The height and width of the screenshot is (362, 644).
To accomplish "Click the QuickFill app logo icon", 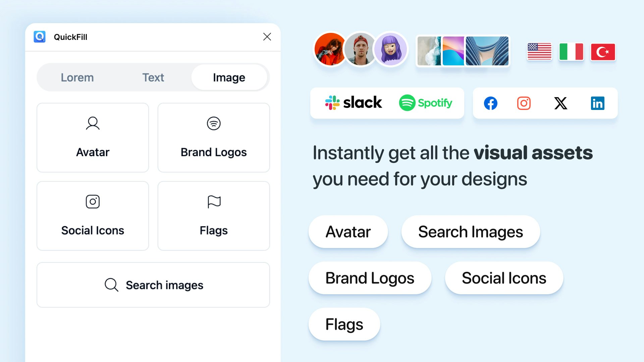I will click(40, 37).
